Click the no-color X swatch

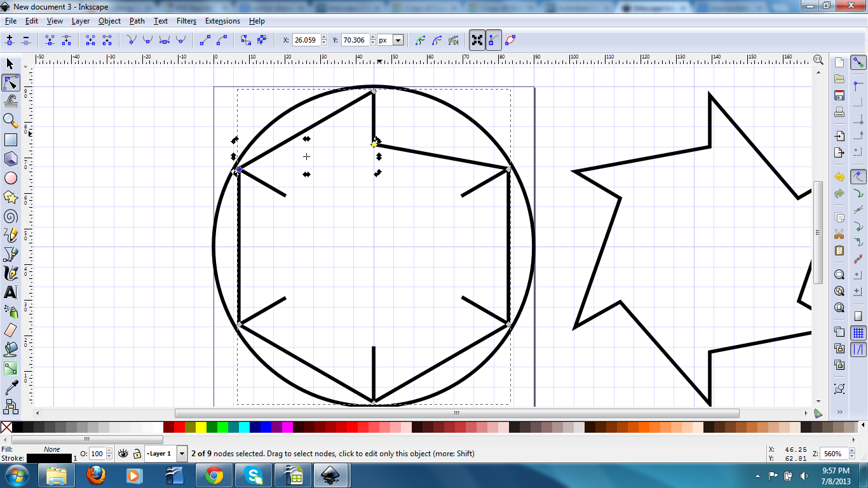click(6, 427)
